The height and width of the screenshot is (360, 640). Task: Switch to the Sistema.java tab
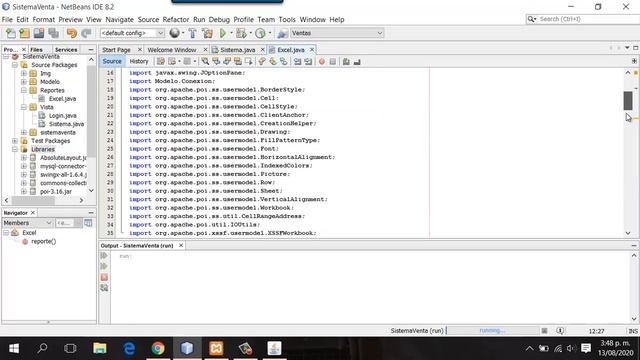point(238,50)
